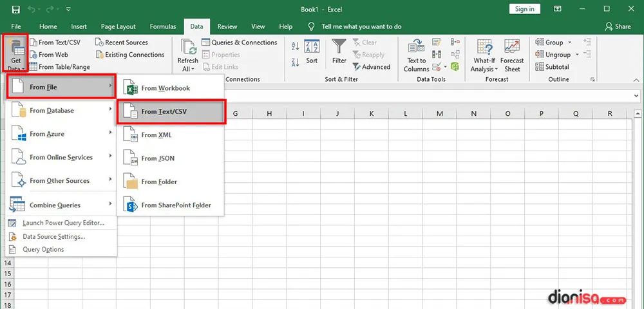Viewport: 644px width, 309px height.
Task: Expand From Azure submenu
Action: (x=61, y=134)
